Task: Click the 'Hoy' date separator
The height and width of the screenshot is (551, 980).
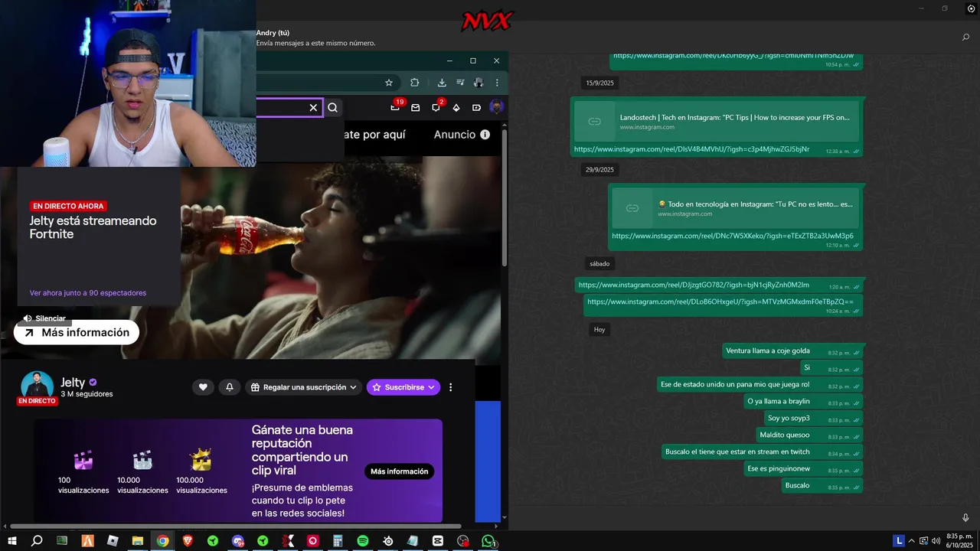Action: pos(599,330)
